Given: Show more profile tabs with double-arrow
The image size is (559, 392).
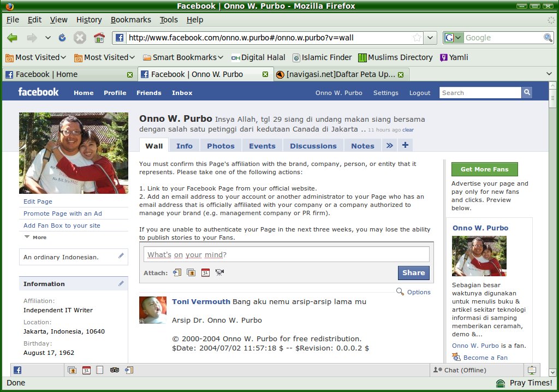Looking at the screenshot, I should pyautogui.click(x=389, y=146).
